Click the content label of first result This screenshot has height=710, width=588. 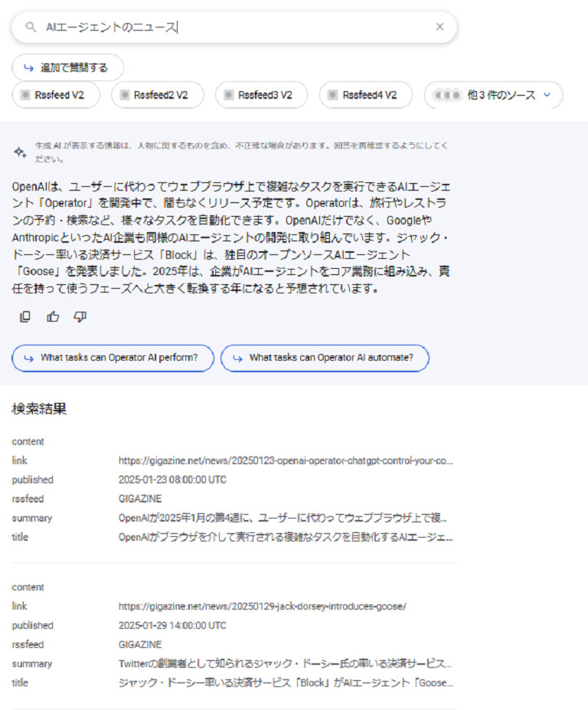click(28, 441)
